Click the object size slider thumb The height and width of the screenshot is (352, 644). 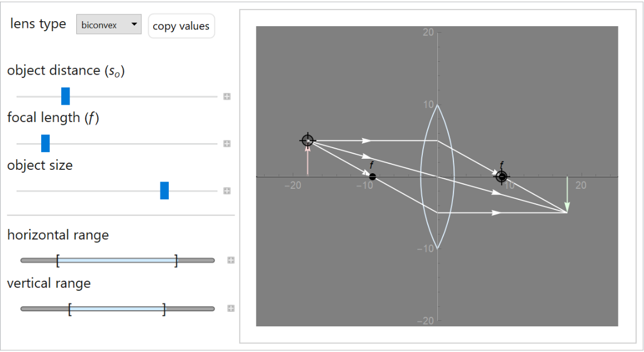pos(164,190)
